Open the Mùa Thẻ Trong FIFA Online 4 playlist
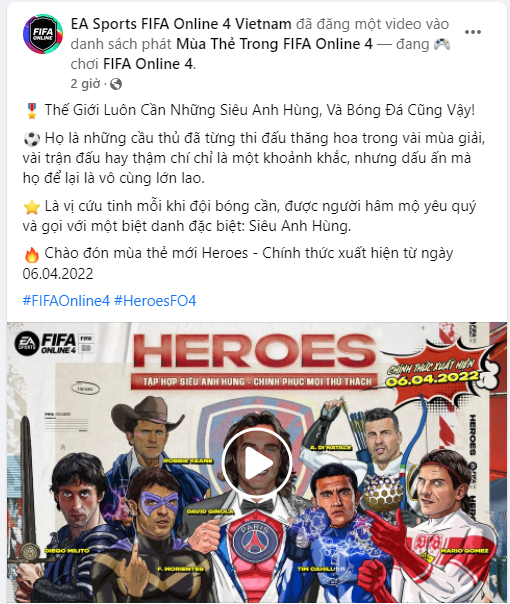This screenshot has width=510, height=604. click(275, 44)
